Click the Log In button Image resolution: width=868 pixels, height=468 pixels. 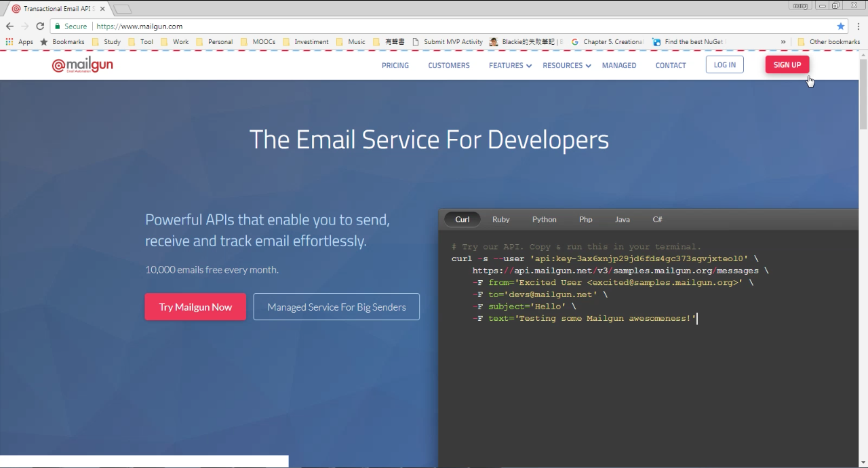725,64
